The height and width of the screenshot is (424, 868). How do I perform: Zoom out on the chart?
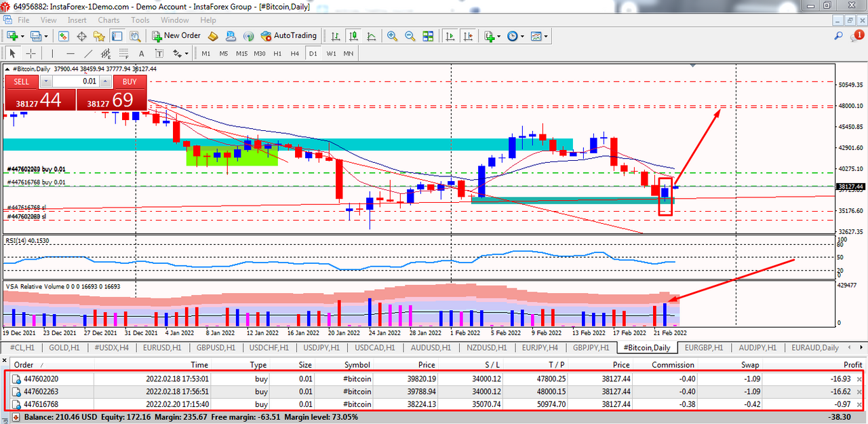410,36
